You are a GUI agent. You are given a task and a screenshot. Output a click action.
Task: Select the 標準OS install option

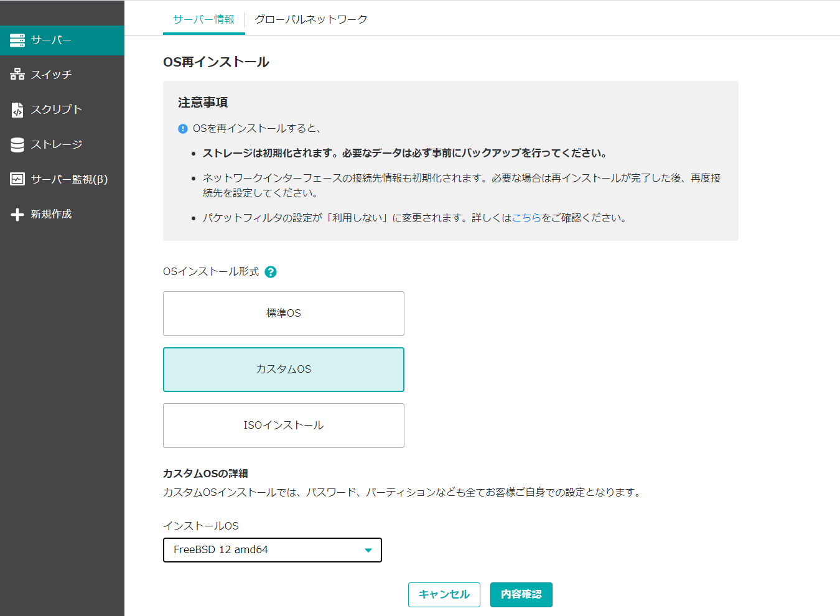(x=283, y=314)
